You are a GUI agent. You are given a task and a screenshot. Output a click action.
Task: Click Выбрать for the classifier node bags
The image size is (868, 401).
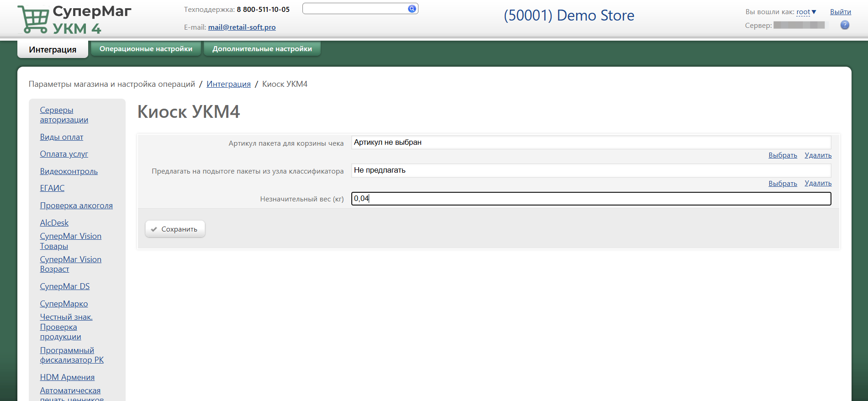point(783,183)
